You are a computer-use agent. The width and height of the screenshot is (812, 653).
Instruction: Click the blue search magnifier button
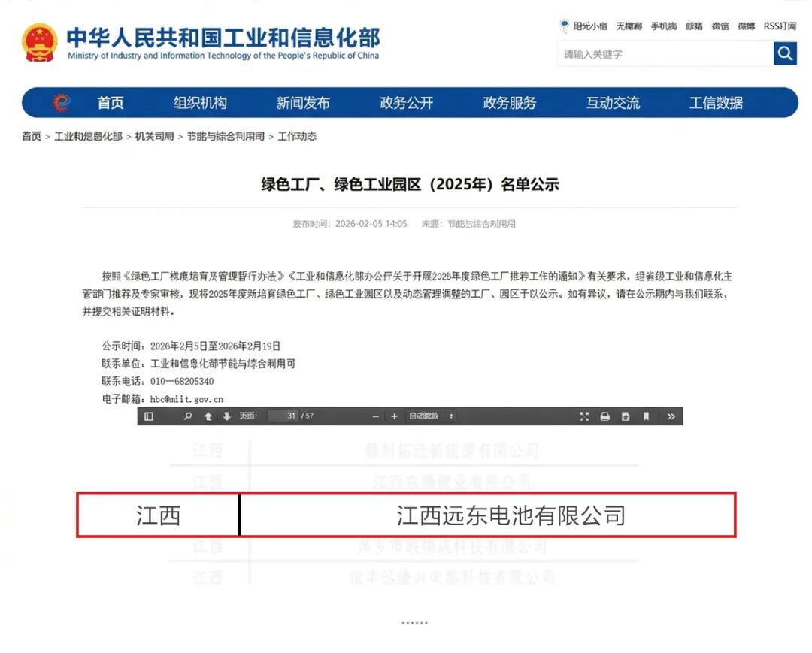[x=785, y=53]
